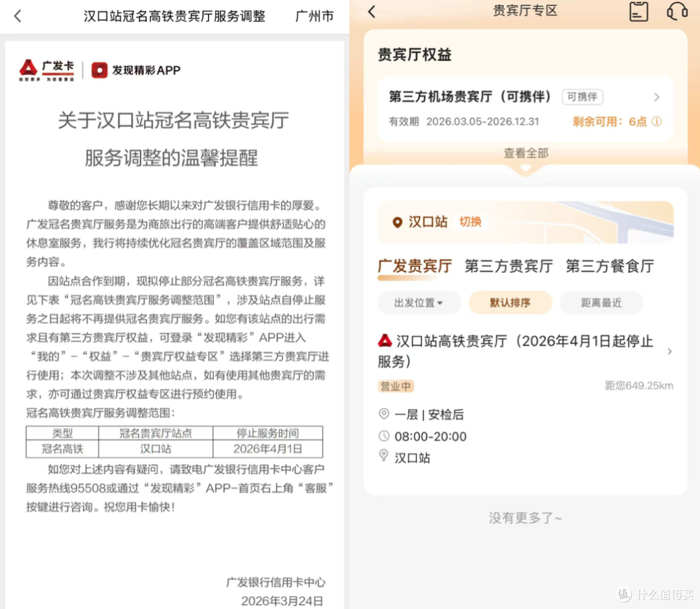Click the 冠名高铁 table cell

coord(62,449)
